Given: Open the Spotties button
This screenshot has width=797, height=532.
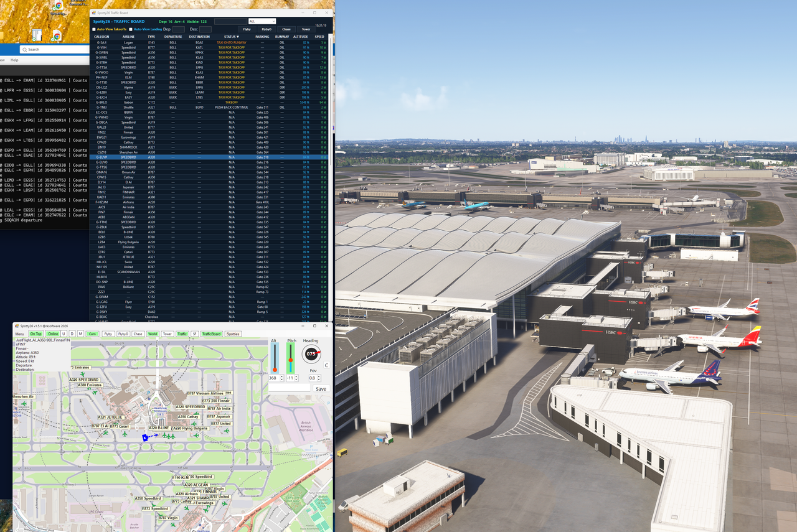Looking at the screenshot, I should coord(233,334).
